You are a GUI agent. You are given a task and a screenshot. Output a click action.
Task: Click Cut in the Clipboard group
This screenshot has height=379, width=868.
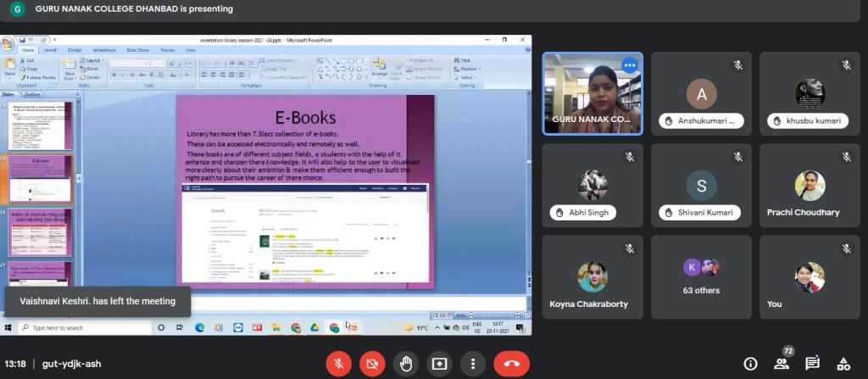28,60
